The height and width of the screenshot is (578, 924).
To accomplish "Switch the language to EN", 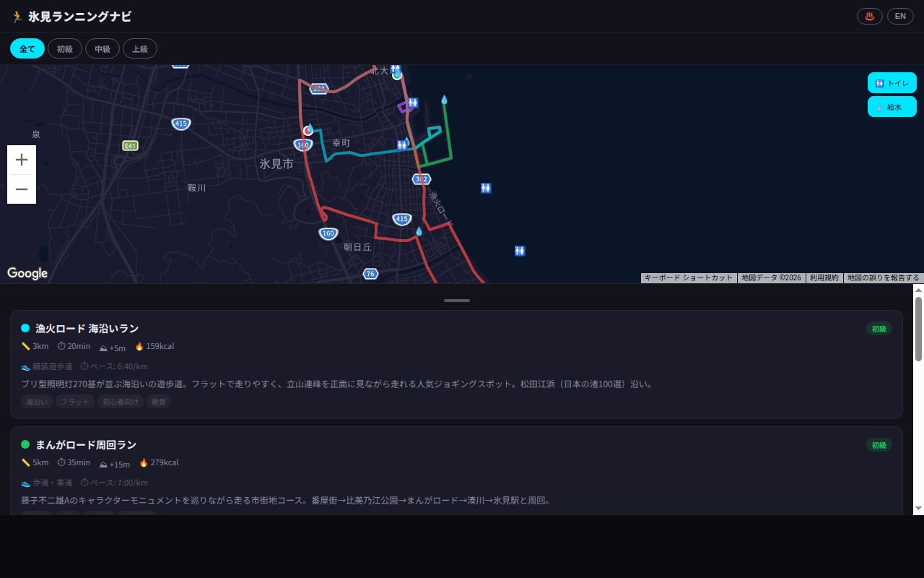I will click(x=900, y=16).
